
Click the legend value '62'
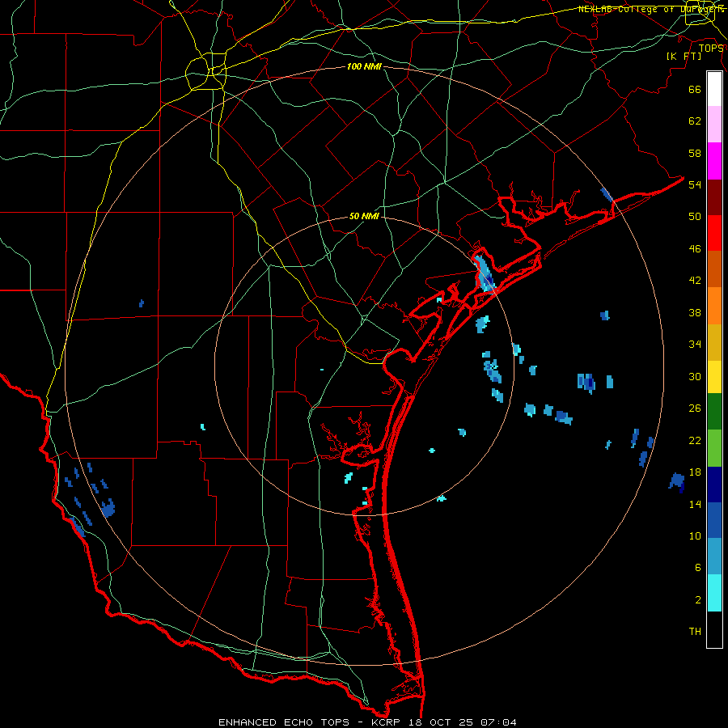695,121
